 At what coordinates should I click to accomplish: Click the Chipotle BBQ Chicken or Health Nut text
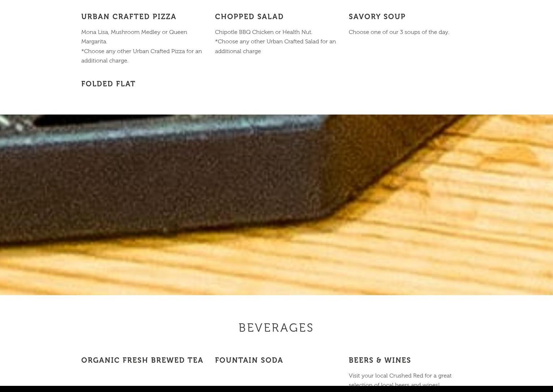[x=263, y=32]
